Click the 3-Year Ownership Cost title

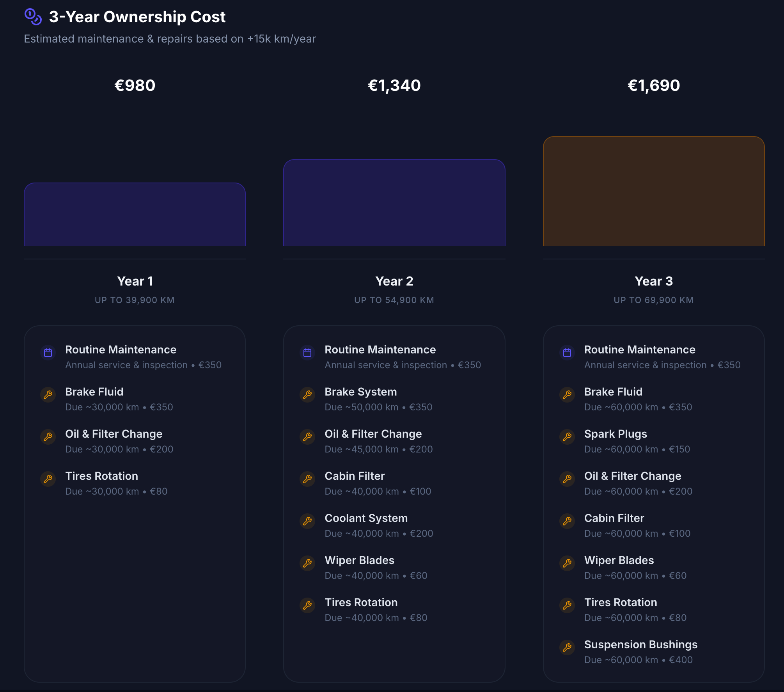click(137, 17)
